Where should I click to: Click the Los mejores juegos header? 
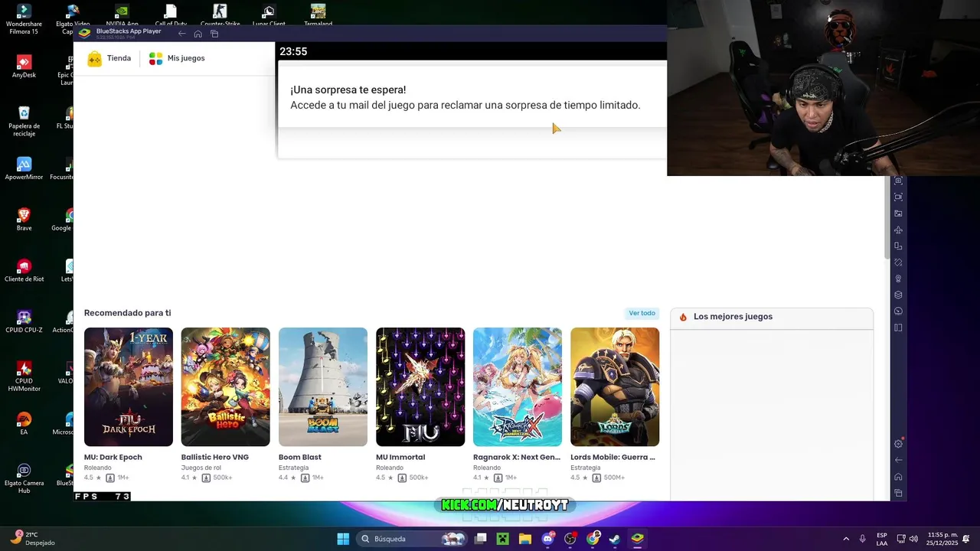tap(733, 317)
